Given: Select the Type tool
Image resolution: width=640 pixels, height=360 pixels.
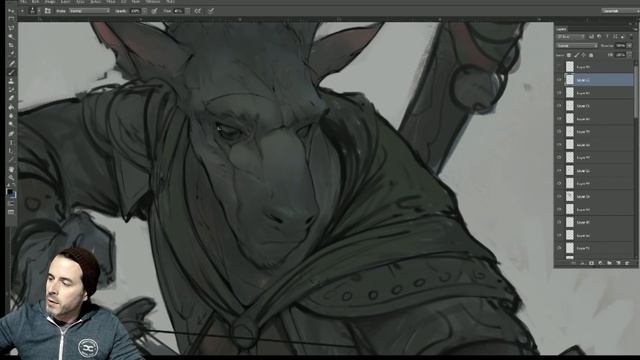Looking at the screenshot, I should coord(11,142).
